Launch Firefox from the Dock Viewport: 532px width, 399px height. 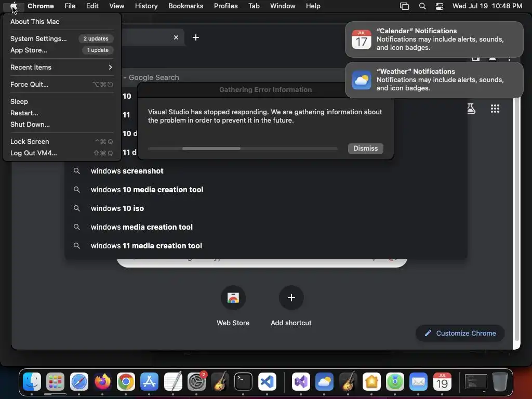click(x=102, y=382)
